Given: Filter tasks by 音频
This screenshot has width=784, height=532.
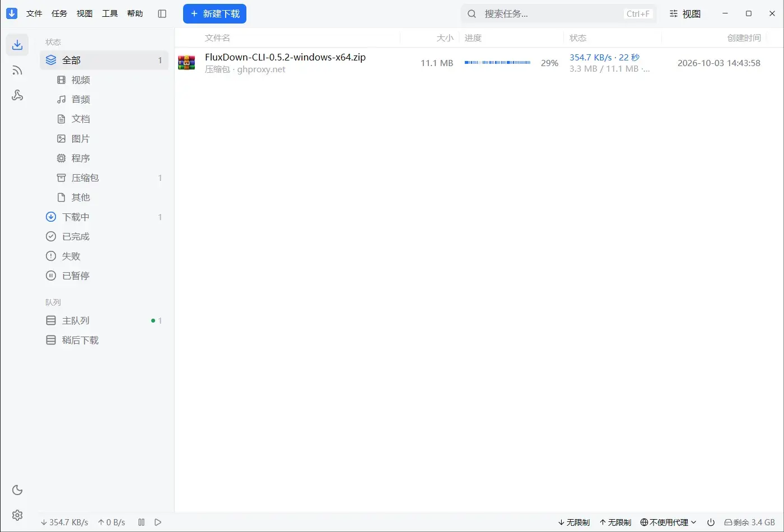Looking at the screenshot, I should click(104, 99).
